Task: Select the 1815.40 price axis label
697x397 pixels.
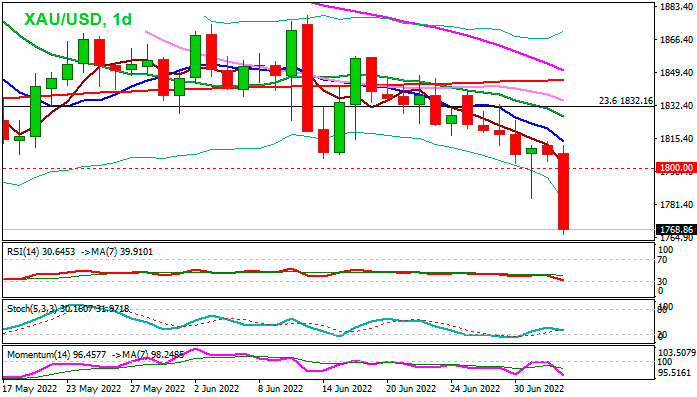Action: coord(677,139)
